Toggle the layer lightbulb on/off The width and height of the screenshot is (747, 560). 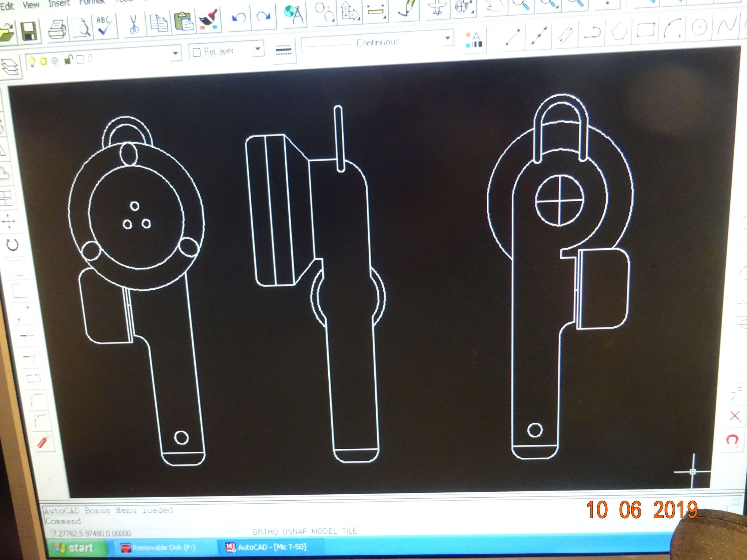point(32,62)
